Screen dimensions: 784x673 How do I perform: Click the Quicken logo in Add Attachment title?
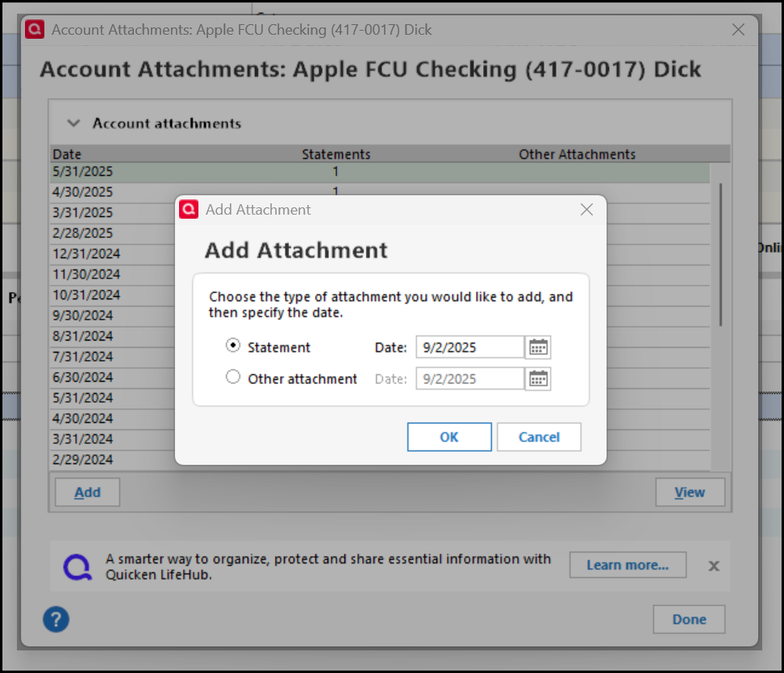coord(189,209)
